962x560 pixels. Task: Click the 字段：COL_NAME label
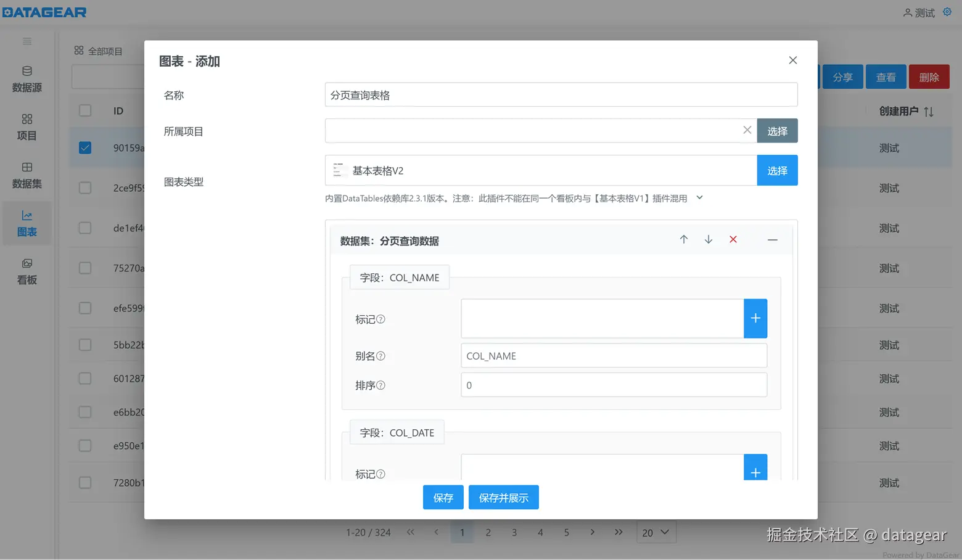tap(400, 278)
